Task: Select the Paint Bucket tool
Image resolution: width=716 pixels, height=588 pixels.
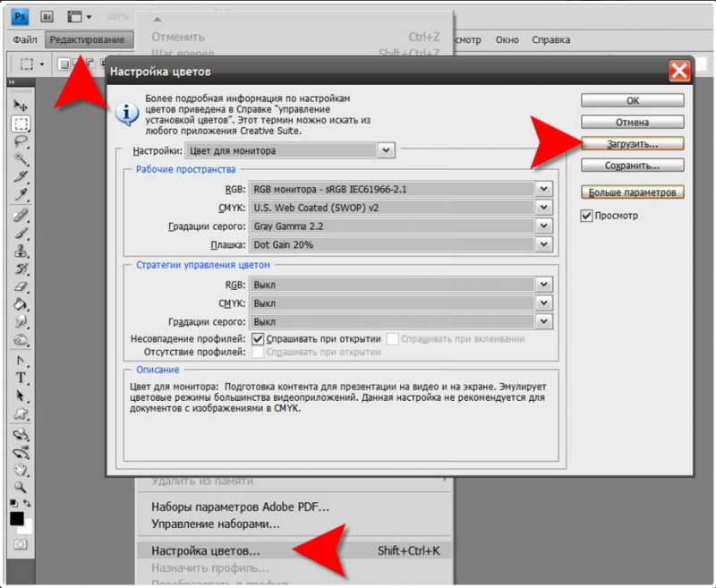Action: pos(20,304)
